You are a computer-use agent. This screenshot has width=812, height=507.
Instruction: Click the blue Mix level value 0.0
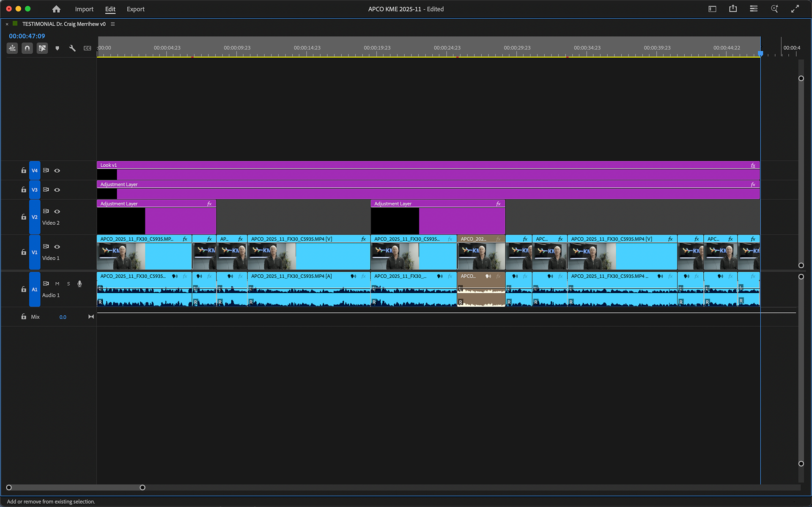point(63,317)
